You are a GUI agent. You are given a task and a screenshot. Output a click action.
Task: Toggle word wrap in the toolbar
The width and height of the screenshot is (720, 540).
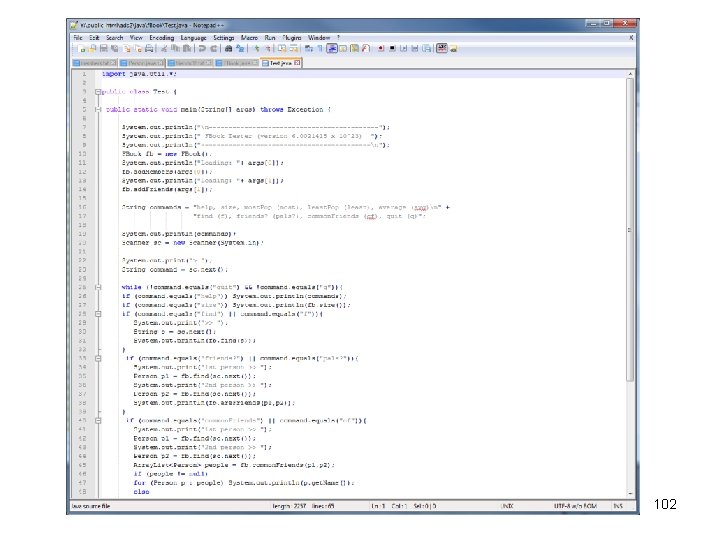click(x=309, y=48)
